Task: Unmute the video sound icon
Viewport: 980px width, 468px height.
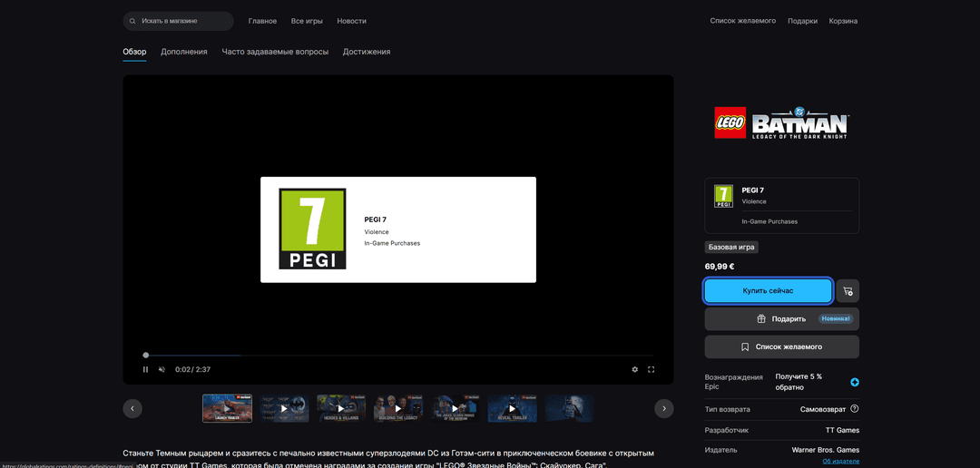Action: click(162, 369)
